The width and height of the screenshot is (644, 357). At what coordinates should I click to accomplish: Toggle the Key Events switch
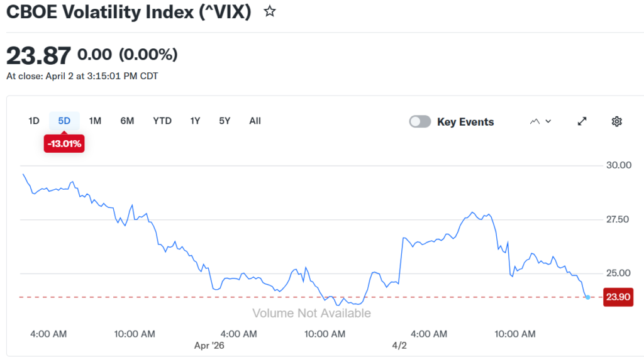pyautogui.click(x=420, y=122)
